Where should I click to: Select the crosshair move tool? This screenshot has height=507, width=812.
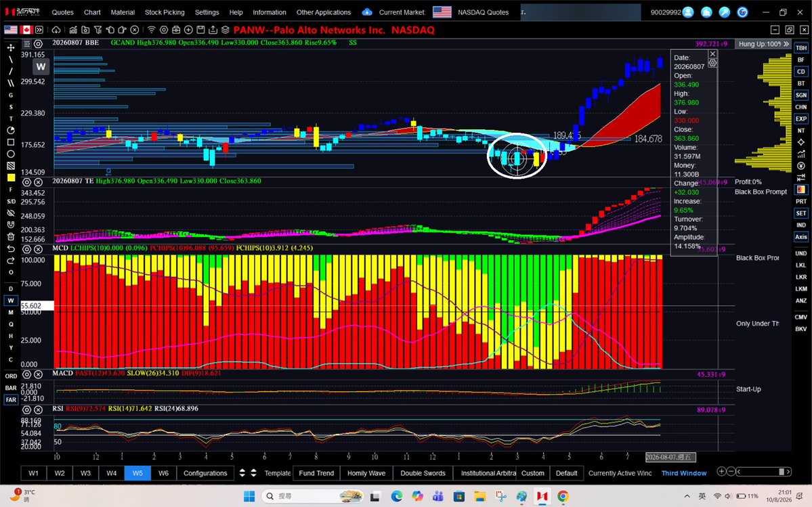[x=10, y=47]
